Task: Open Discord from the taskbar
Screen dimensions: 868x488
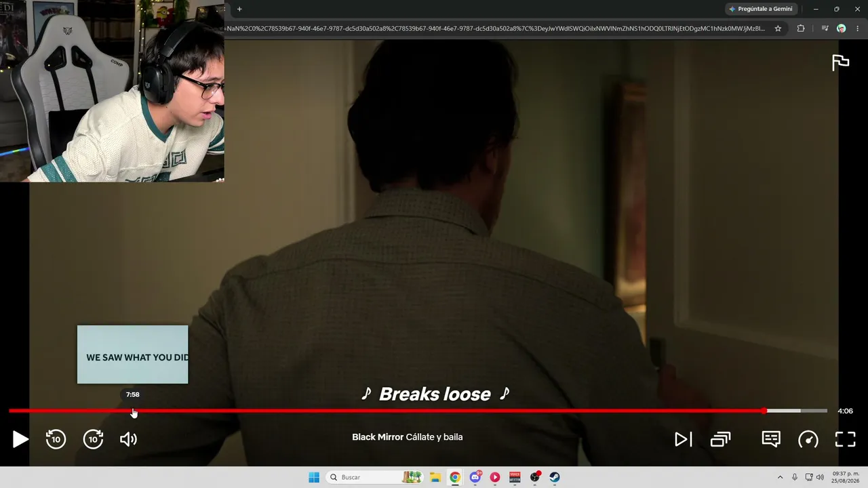Action: pos(475,477)
